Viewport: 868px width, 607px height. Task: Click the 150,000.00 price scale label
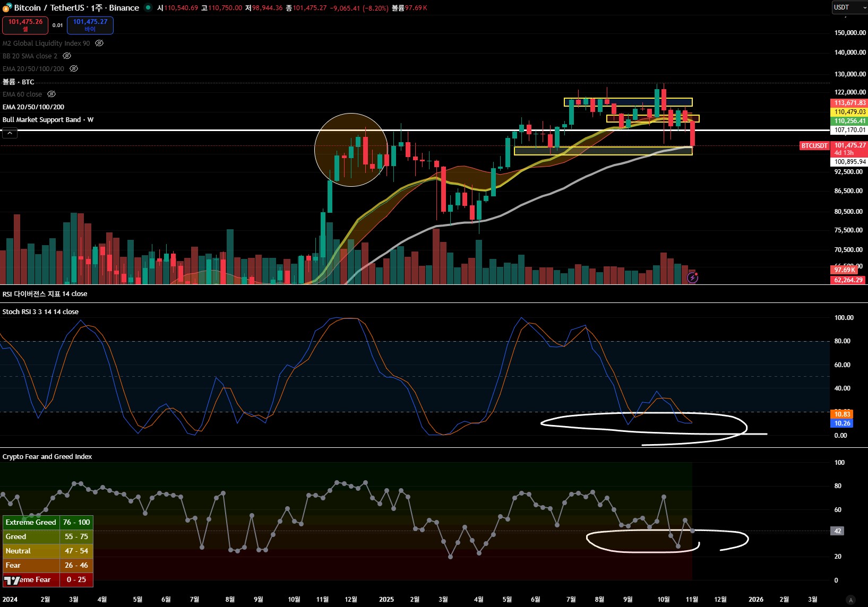850,33
